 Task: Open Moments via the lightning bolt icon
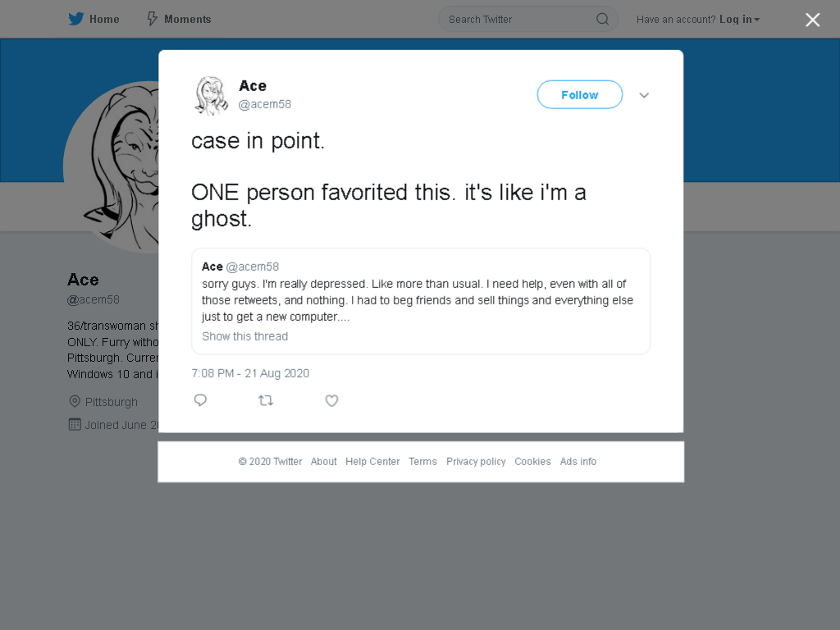pos(152,20)
